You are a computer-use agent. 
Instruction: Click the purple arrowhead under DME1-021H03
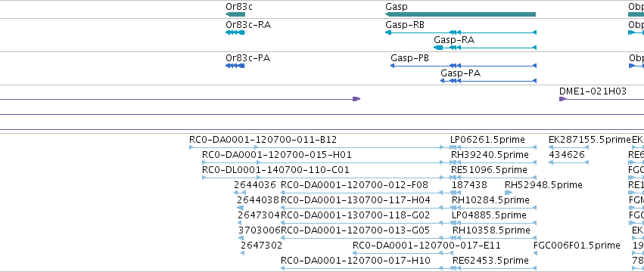[563, 99]
